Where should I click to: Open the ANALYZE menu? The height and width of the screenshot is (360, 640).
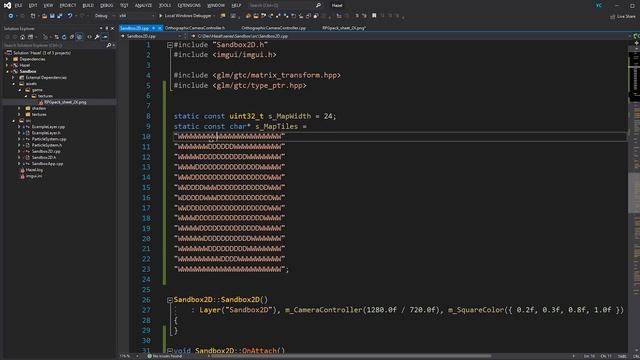pos(143,5)
